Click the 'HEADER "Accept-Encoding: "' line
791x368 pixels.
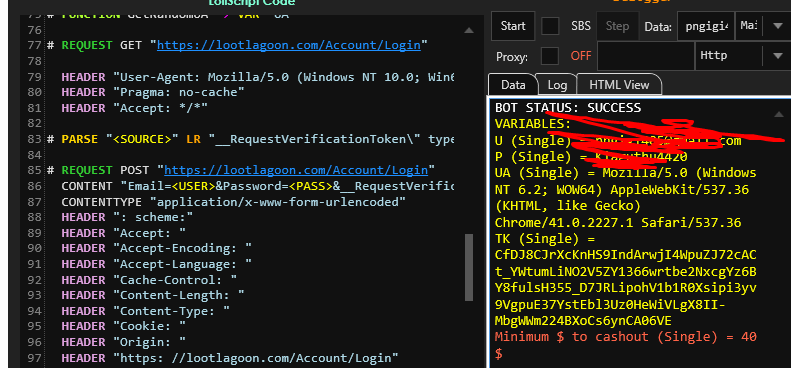[x=156, y=248]
